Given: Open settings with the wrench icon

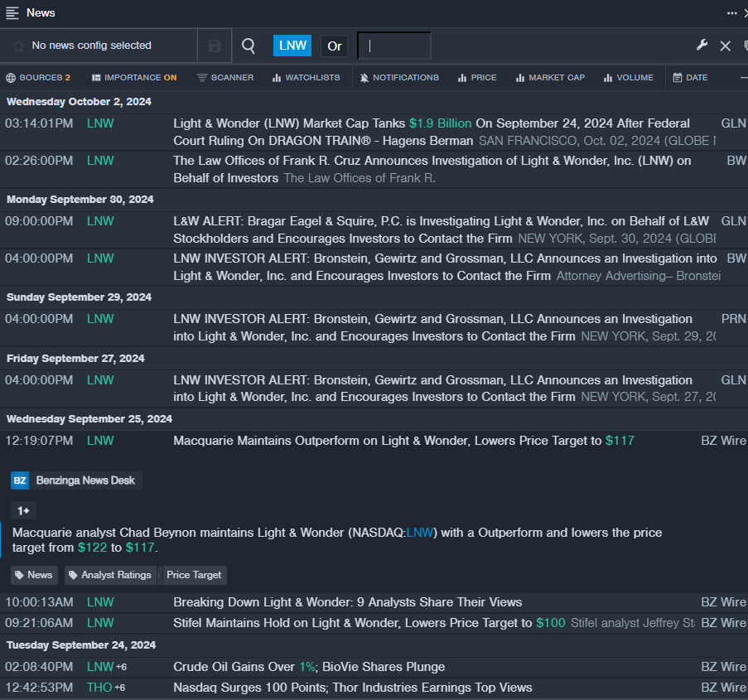Looking at the screenshot, I should (702, 46).
